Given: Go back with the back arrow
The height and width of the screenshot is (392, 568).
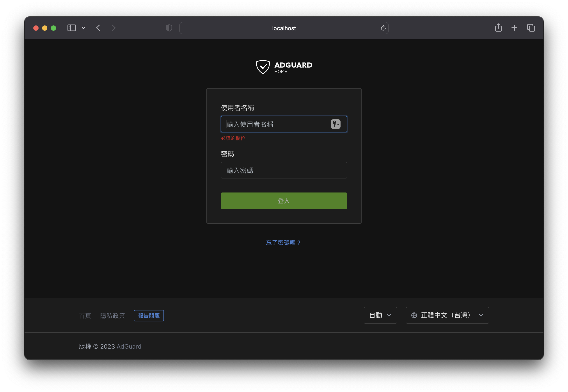Looking at the screenshot, I should point(98,28).
